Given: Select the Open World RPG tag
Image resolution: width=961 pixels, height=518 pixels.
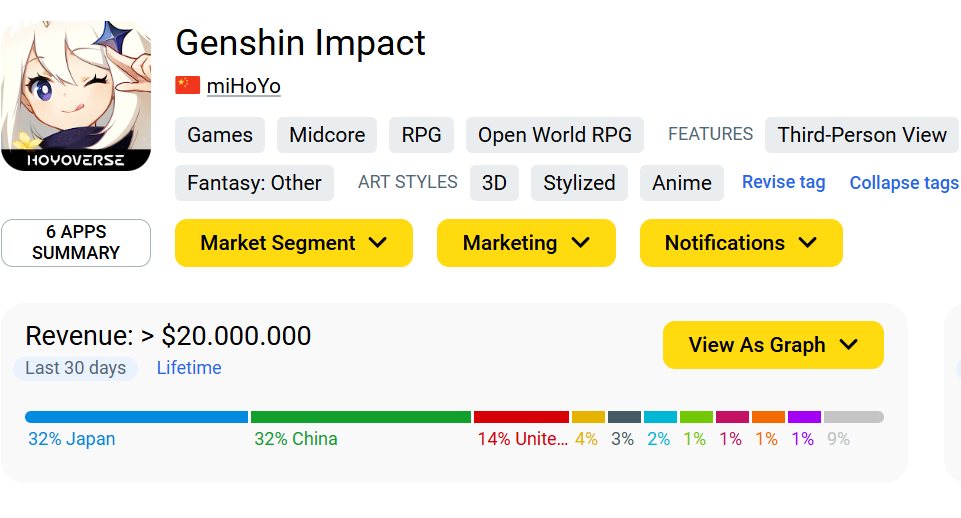Looking at the screenshot, I should (x=555, y=135).
